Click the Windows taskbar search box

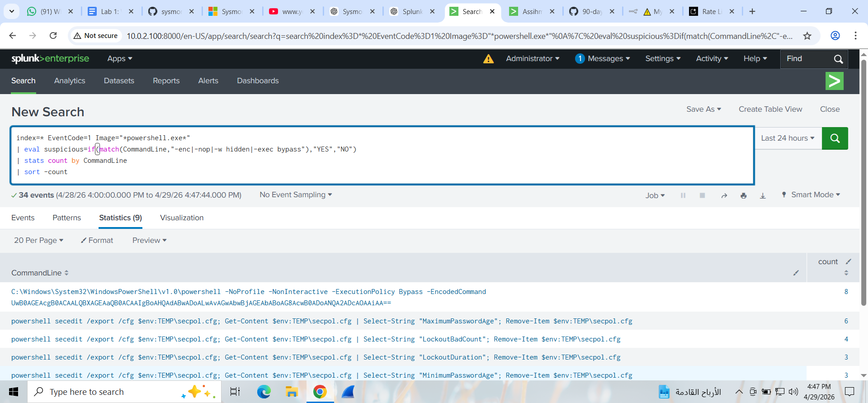click(124, 392)
